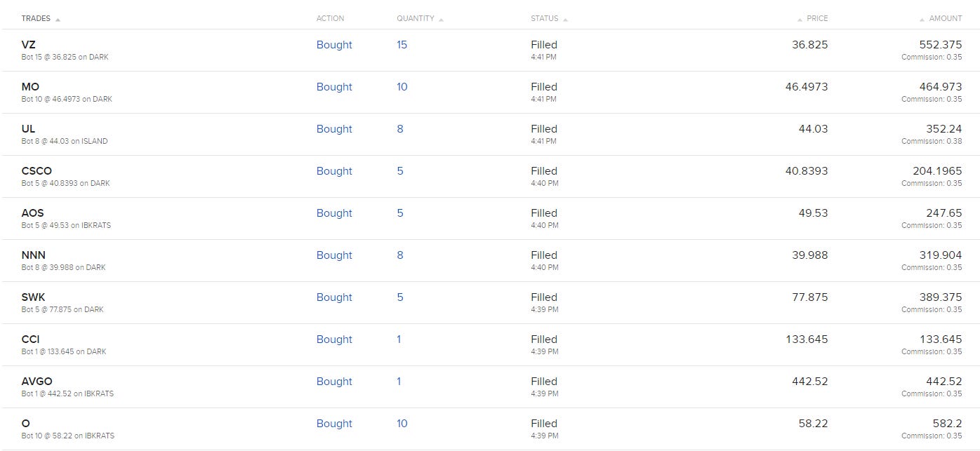Select the Bought link for MO

(334, 87)
